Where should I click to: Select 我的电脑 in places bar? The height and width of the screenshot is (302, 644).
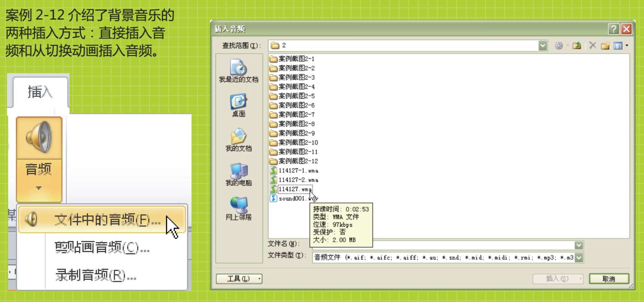click(239, 174)
